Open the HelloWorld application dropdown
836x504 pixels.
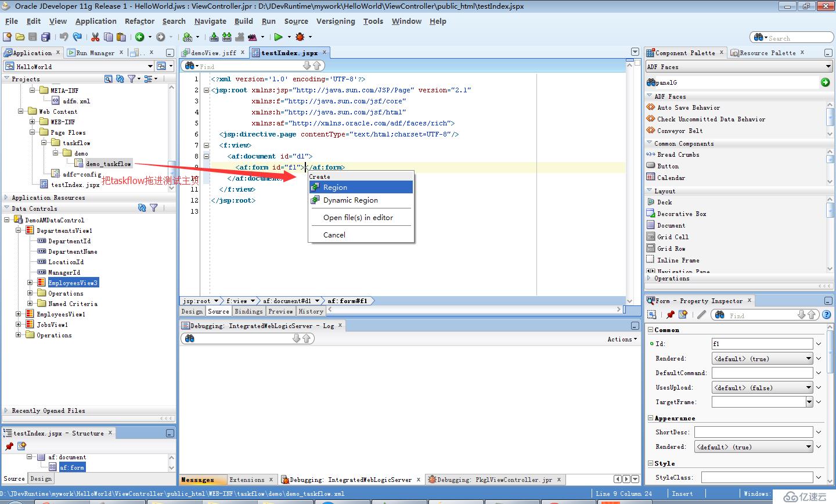tap(150, 66)
